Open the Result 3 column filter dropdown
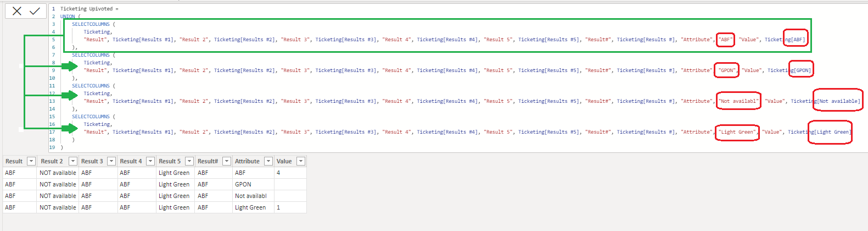 [x=111, y=161]
